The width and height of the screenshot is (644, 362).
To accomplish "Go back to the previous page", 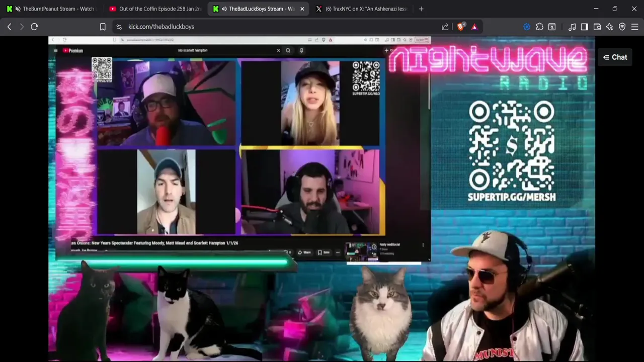I will pos(9,27).
